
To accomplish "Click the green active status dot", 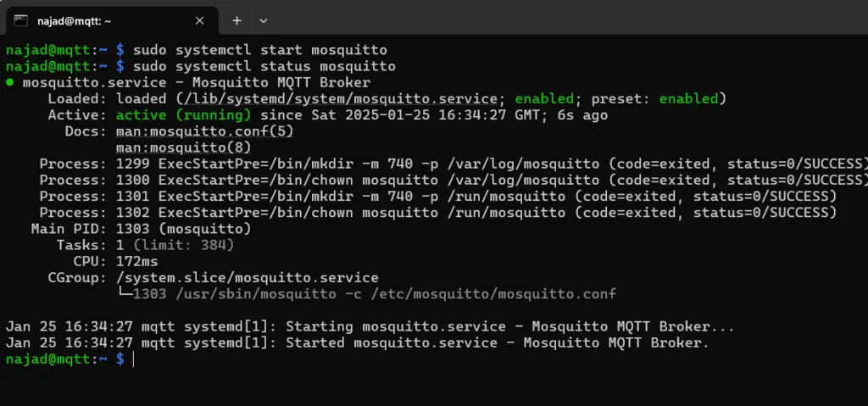I will (x=10, y=82).
